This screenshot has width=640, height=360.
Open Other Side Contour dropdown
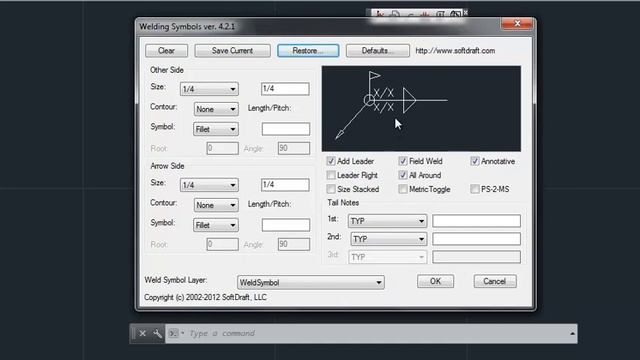216,109
